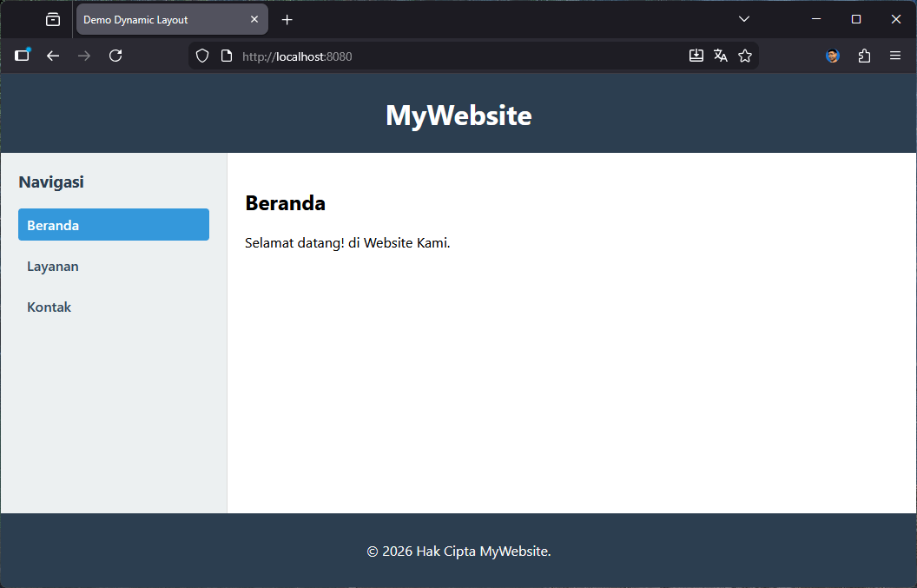Click the translate page icon
This screenshot has width=917, height=588.
(x=721, y=55)
